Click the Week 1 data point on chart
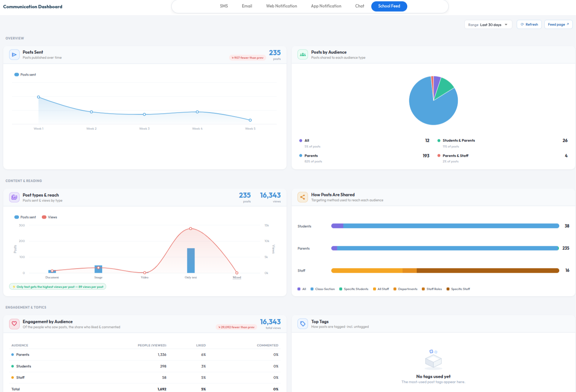The width and height of the screenshot is (576, 392). [x=39, y=97]
